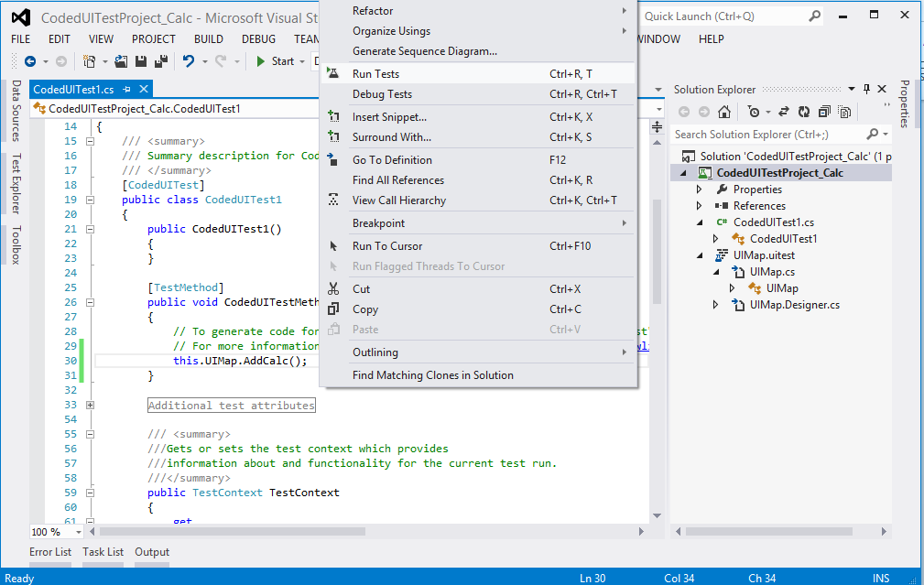Expand the Additional test attributes region
Image resolution: width=924 pixels, height=585 pixels.
click(x=90, y=405)
